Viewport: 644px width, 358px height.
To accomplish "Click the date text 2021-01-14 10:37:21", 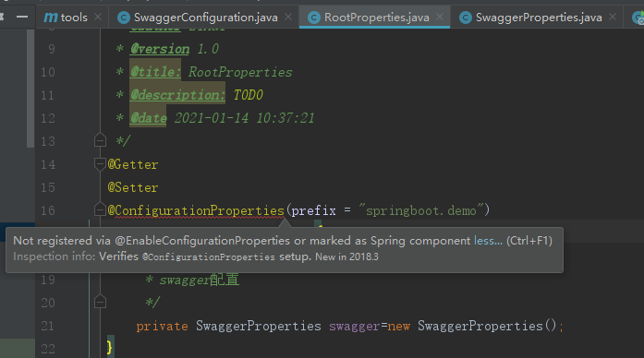I will point(244,118).
